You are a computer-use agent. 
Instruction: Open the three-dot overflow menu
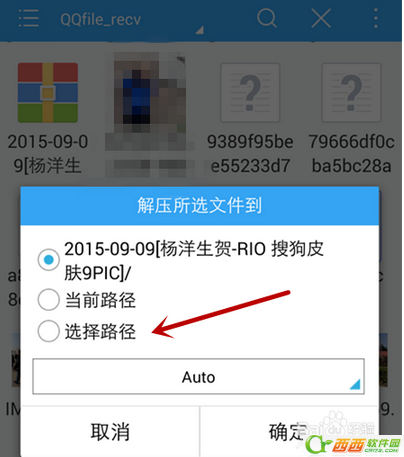[x=376, y=18]
